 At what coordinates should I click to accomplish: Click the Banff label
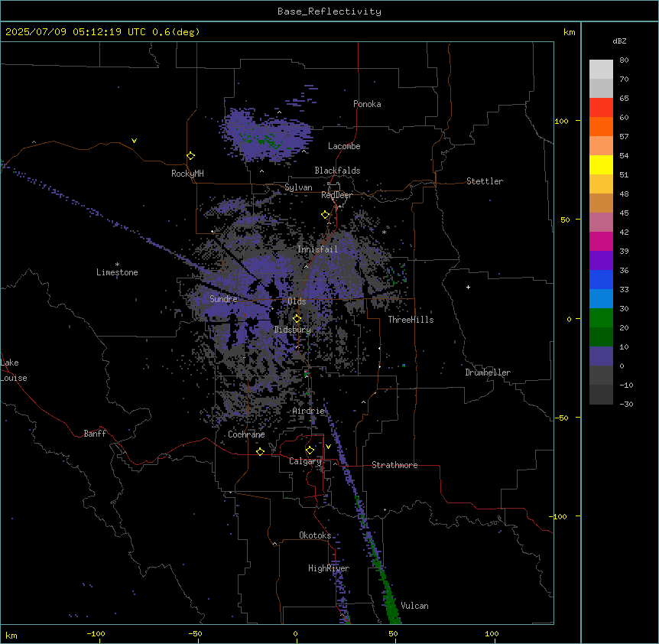(x=95, y=434)
